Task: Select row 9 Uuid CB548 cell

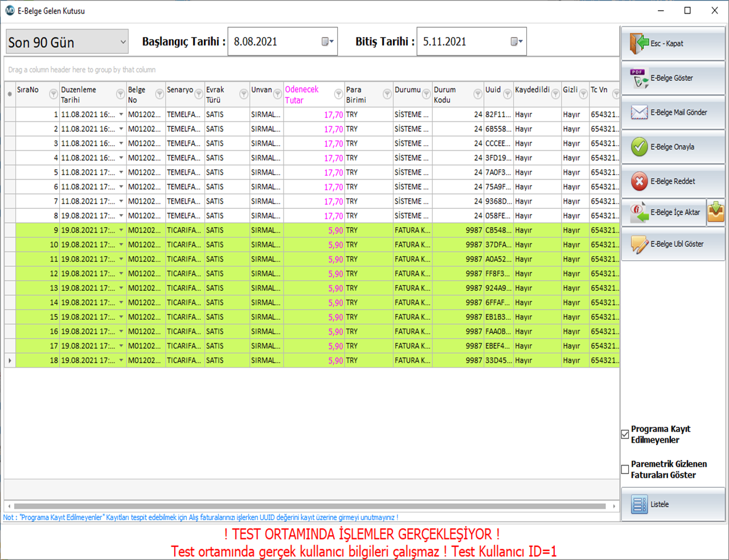Action: [498, 230]
